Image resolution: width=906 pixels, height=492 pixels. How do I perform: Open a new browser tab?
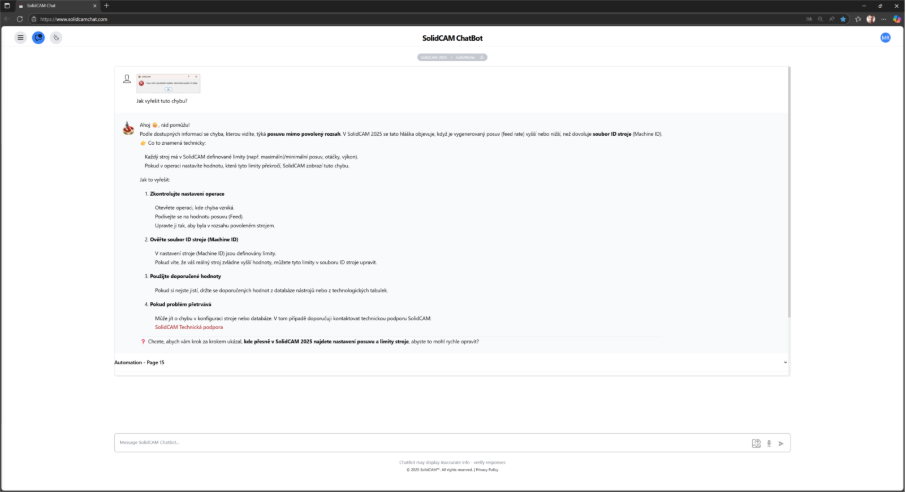106,6
